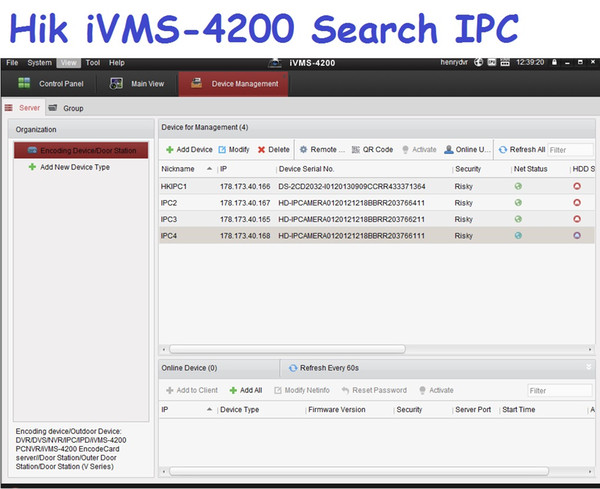The image size is (600, 489).
Task: Click the IPC2 net status icon
Action: click(x=518, y=203)
